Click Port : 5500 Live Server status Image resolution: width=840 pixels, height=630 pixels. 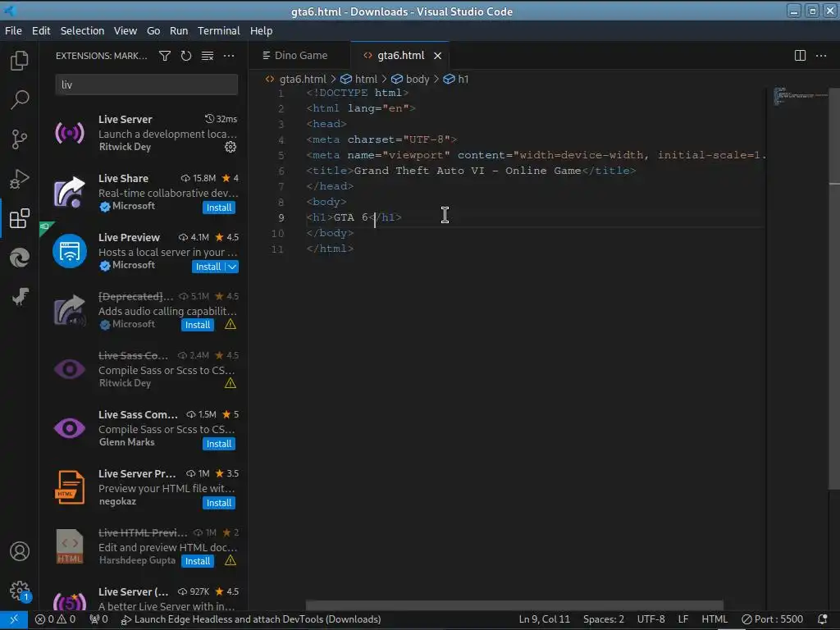point(772,619)
